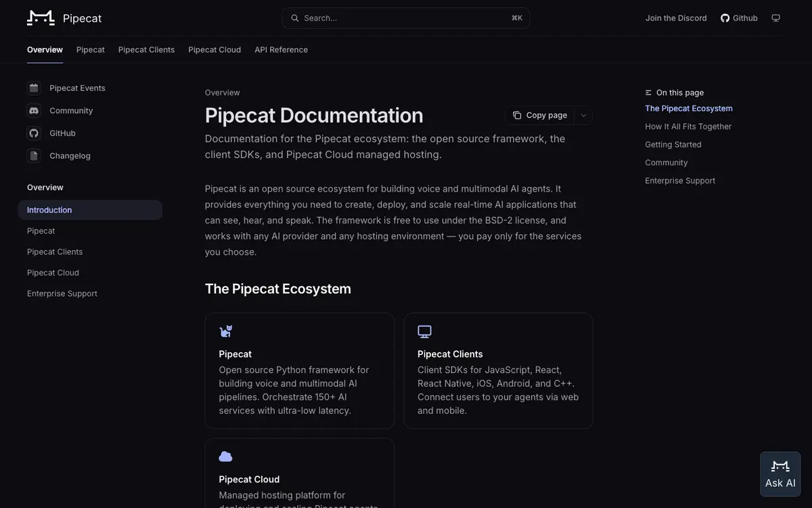The width and height of the screenshot is (812, 508).
Task: Click the Github text link in header
Action: (x=745, y=18)
